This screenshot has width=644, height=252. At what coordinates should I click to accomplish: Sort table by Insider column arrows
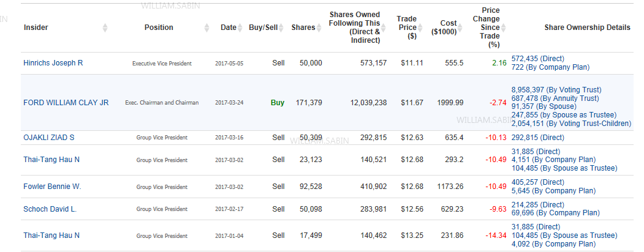pos(105,28)
